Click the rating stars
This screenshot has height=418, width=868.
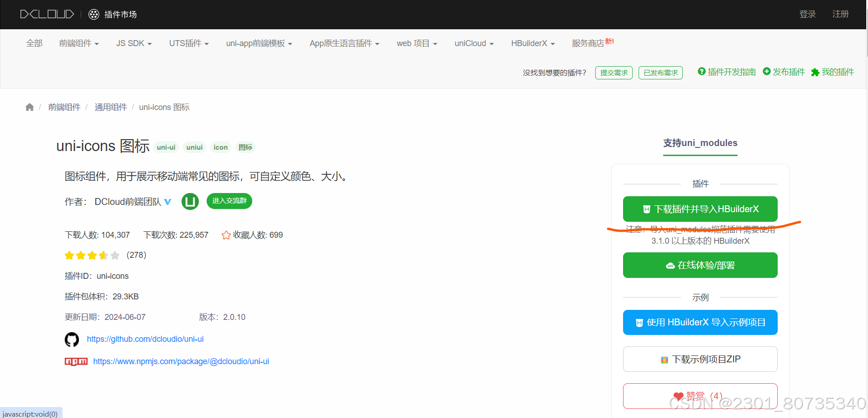coord(92,255)
